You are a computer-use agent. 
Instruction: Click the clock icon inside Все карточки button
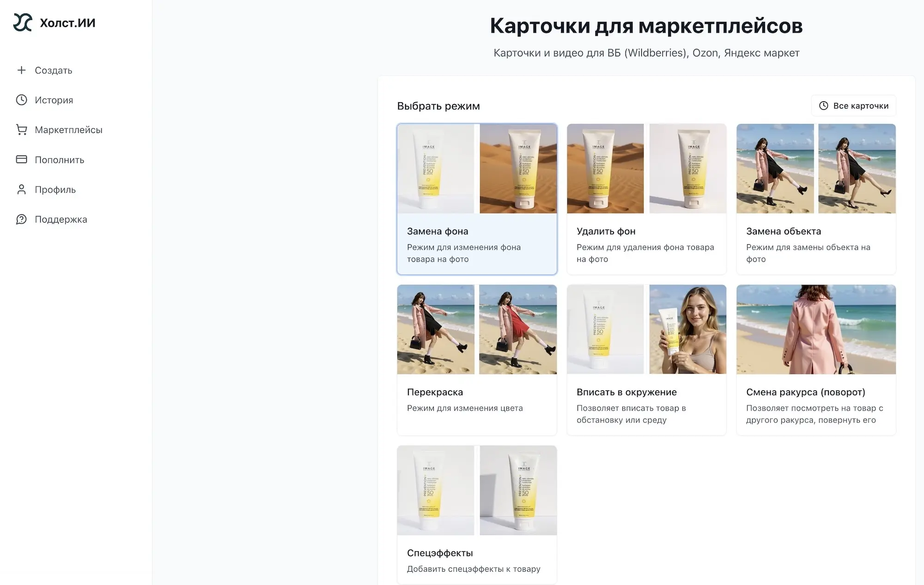tap(823, 105)
